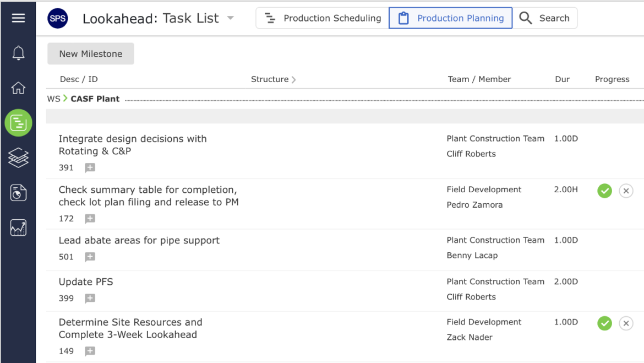This screenshot has height=363, width=644.
Task: Click the Production Scheduling gantt icon
Action: click(x=270, y=18)
